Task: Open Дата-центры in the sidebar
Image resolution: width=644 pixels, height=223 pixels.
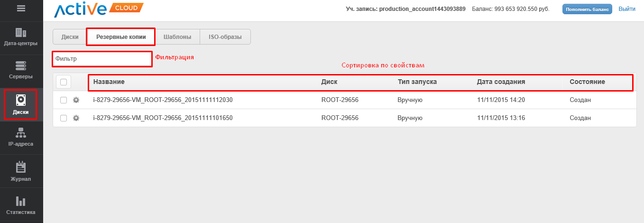Action: point(21,37)
